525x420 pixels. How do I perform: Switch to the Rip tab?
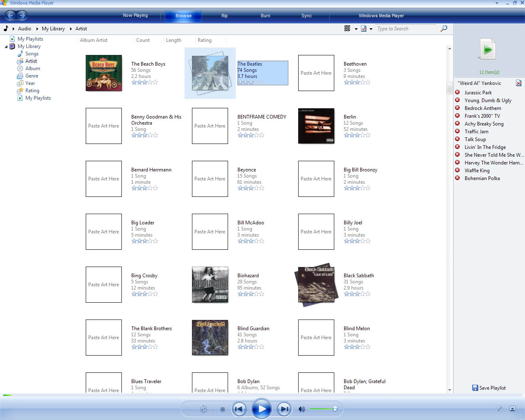tap(224, 16)
